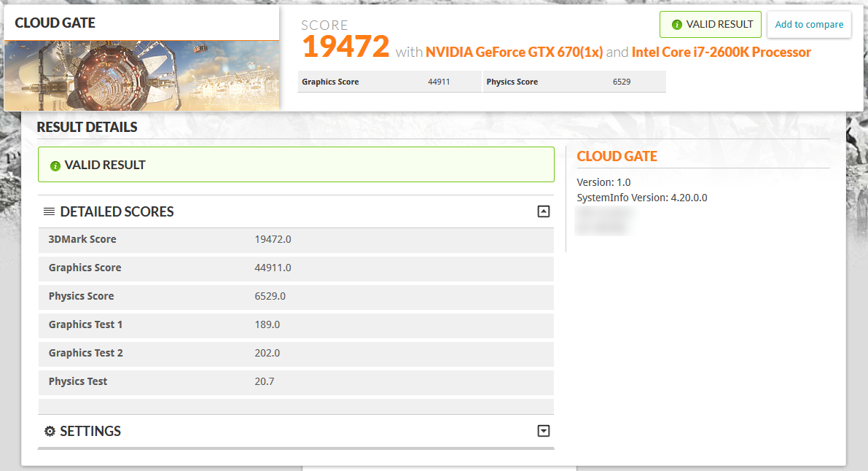868x471 pixels.
Task: Select the Graphics Score row label in details
Action: pos(85,268)
